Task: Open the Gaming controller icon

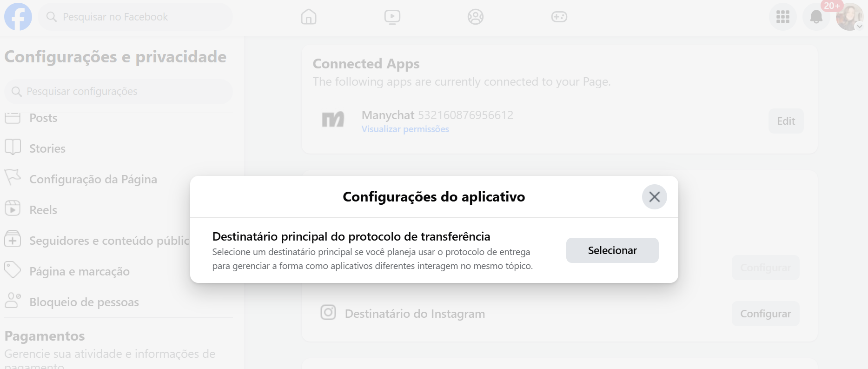Action: pyautogui.click(x=559, y=17)
